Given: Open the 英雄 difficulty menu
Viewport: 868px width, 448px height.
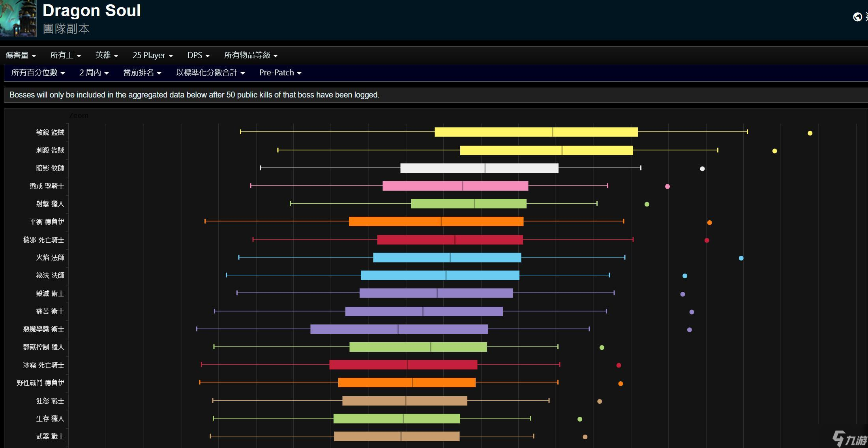Looking at the screenshot, I should point(107,55).
